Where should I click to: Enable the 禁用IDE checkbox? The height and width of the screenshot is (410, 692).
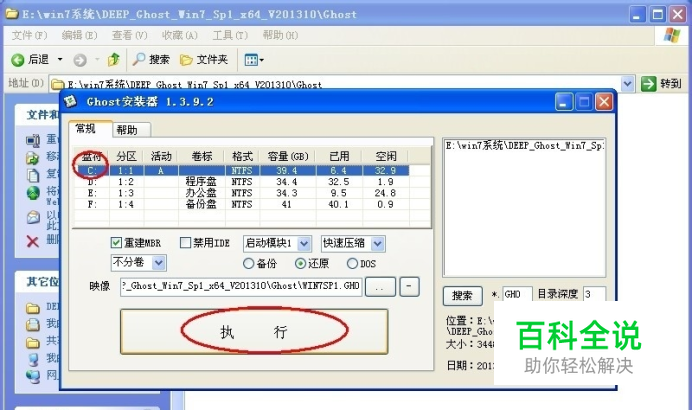pos(185,242)
